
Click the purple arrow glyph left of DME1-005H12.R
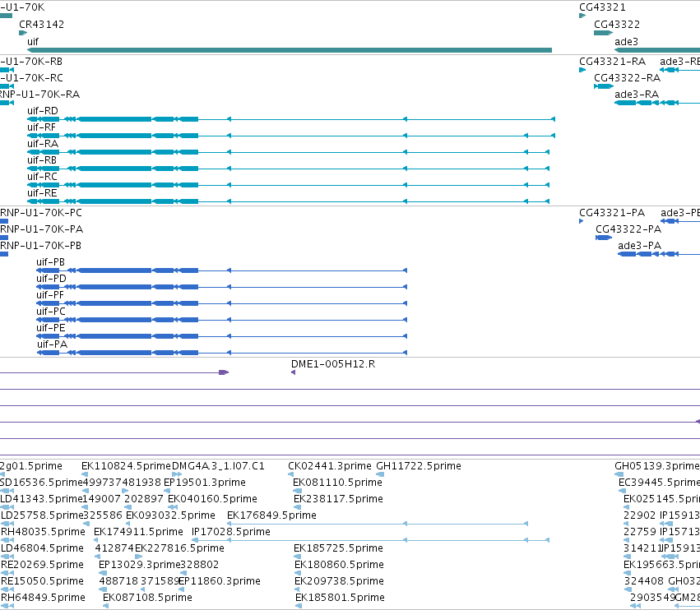coord(224,372)
